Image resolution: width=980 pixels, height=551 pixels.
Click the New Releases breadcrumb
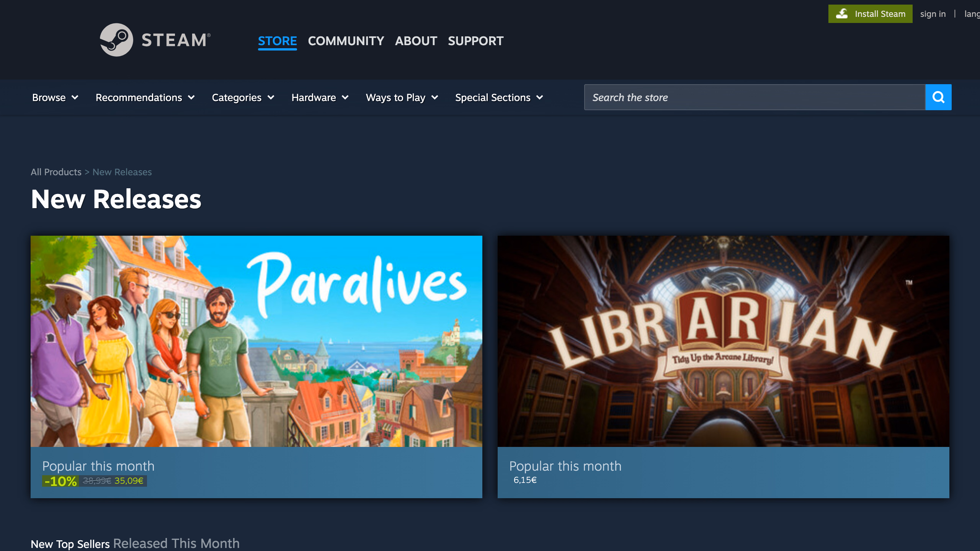click(122, 172)
